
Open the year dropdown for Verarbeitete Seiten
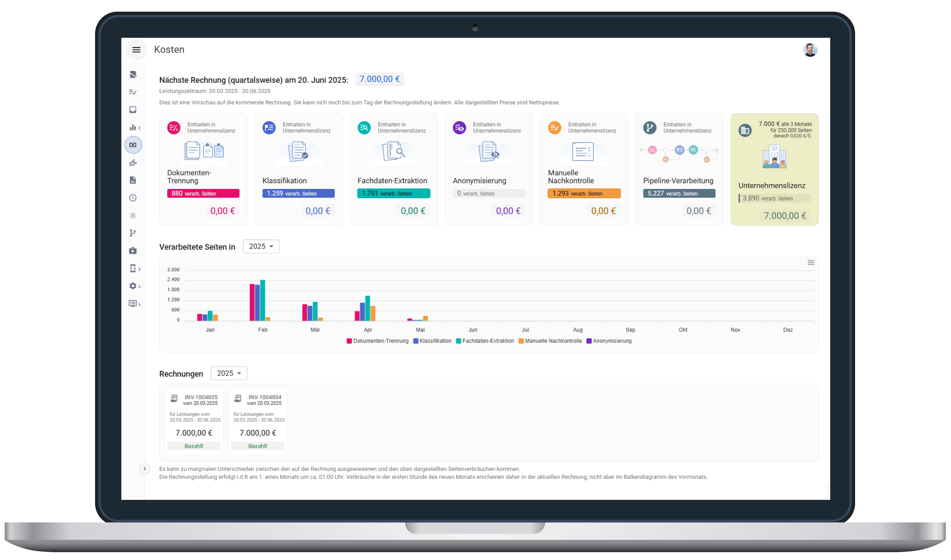coord(261,246)
